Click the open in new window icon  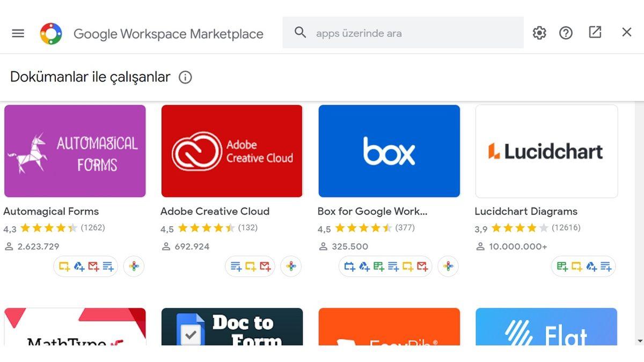595,32
